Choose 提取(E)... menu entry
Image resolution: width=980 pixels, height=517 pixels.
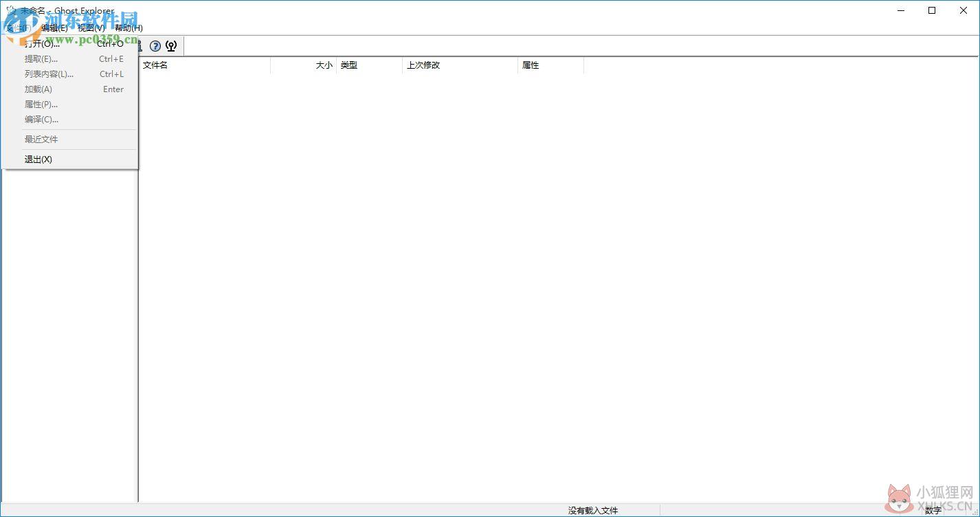click(70, 59)
